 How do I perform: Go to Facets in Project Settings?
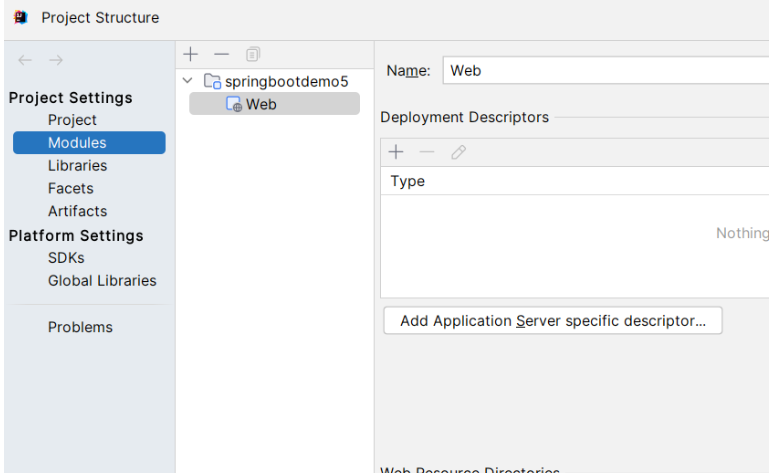coord(70,188)
